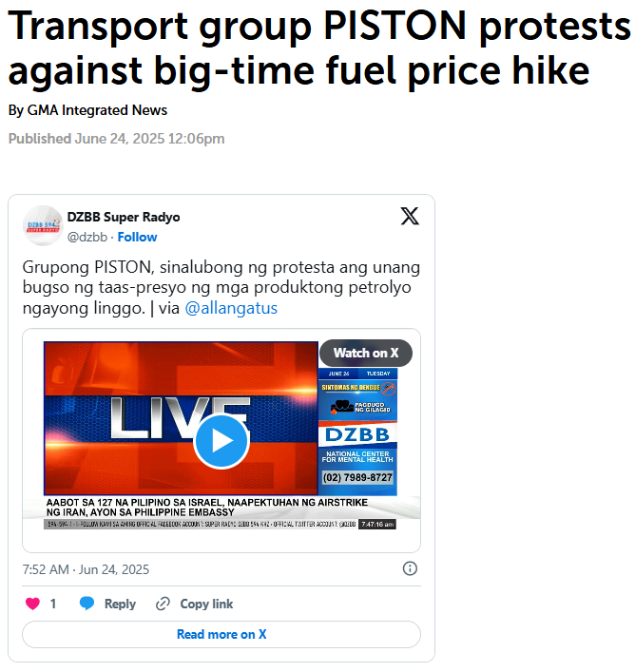
Task: Click the Copy link text
Action: [206, 604]
